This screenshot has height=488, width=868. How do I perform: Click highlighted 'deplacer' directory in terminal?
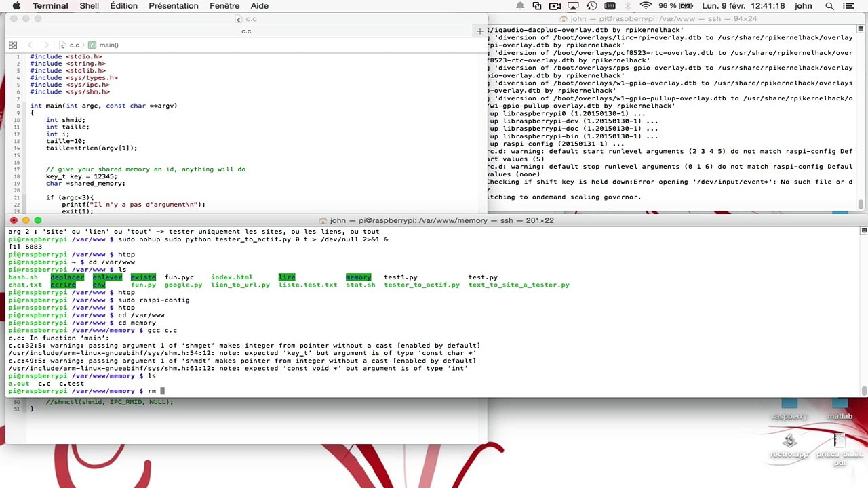[67, 277]
